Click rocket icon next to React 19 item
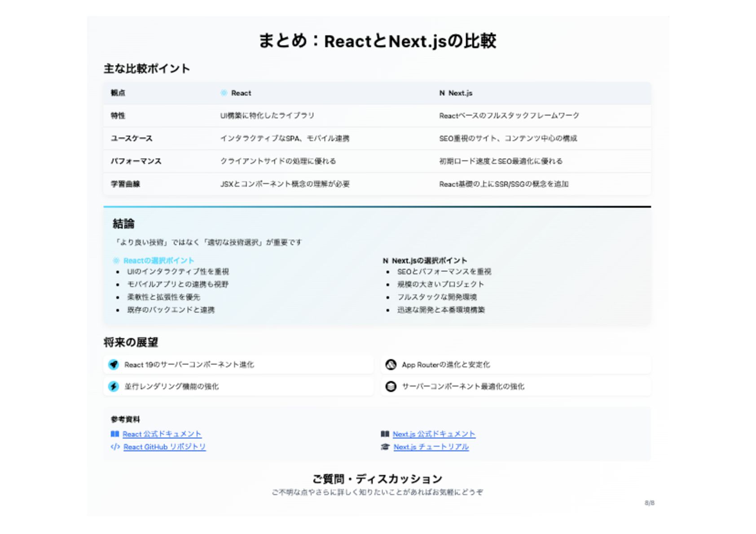 [x=114, y=364]
